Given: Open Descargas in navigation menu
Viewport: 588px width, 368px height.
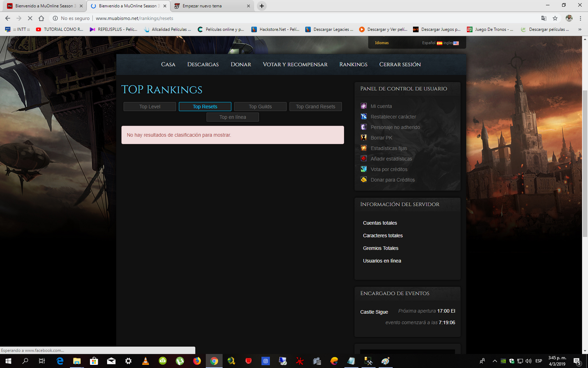Looking at the screenshot, I should click(203, 64).
